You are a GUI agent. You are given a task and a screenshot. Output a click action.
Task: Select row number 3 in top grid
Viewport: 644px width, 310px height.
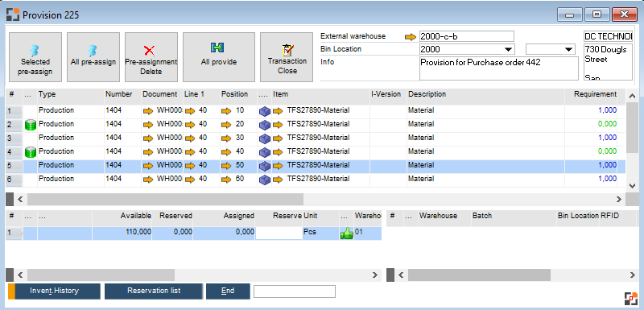point(14,138)
